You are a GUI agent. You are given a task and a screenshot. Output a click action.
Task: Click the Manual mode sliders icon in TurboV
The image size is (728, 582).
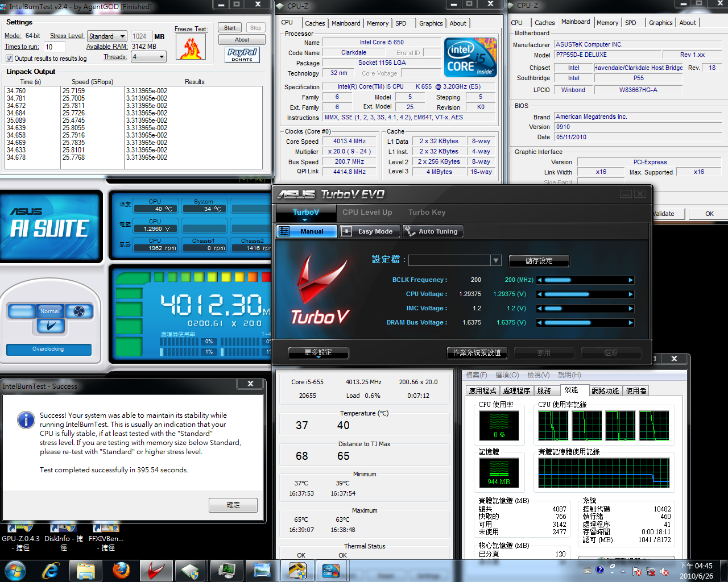[284, 231]
